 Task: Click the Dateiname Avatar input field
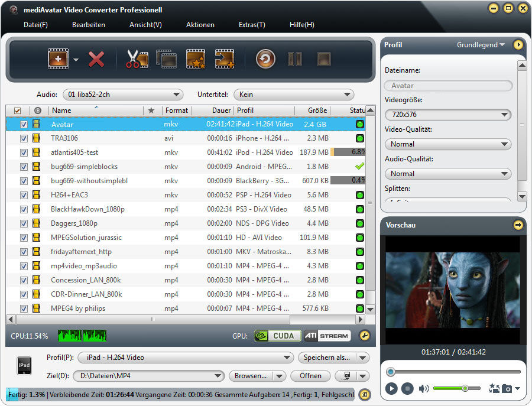click(x=448, y=86)
